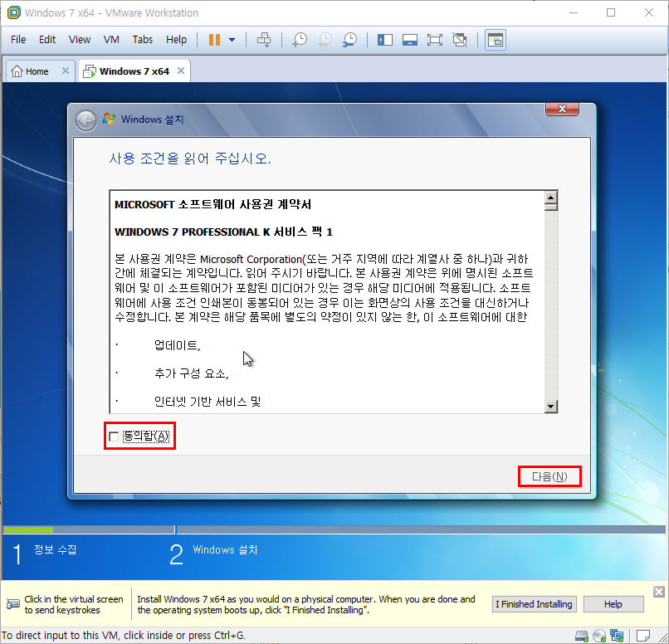Toggle the library sidebar view
The height and width of the screenshot is (644, 669).
point(385,40)
